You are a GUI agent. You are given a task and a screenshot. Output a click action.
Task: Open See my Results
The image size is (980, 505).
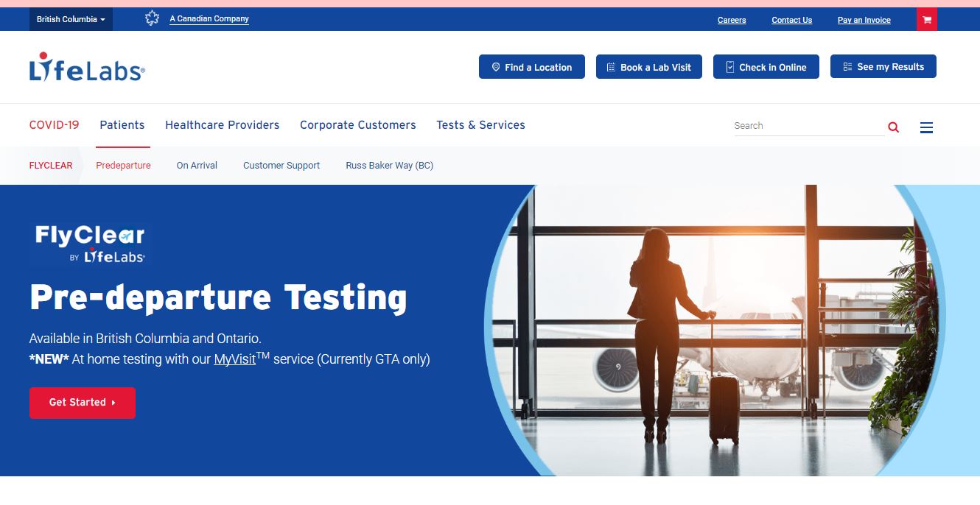883,67
